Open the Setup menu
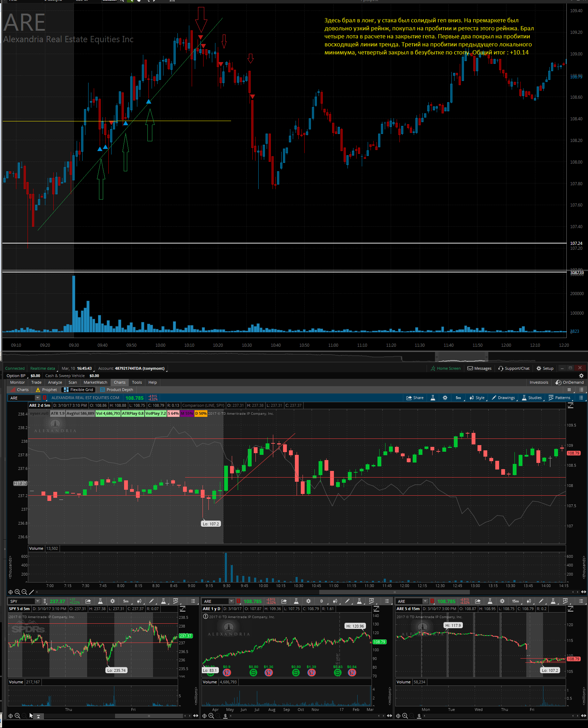This screenshot has width=588, height=728. click(x=545, y=368)
